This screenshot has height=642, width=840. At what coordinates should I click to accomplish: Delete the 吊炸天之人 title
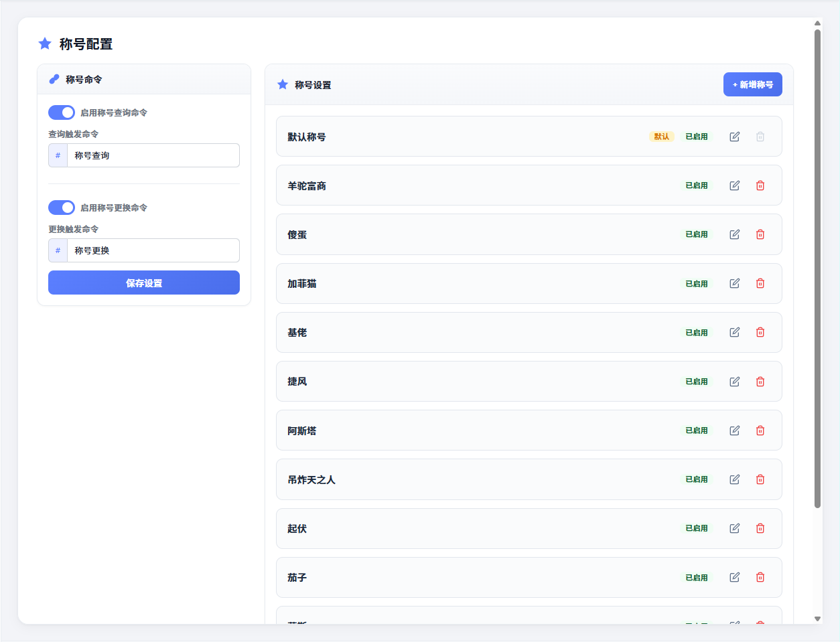click(x=760, y=479)
